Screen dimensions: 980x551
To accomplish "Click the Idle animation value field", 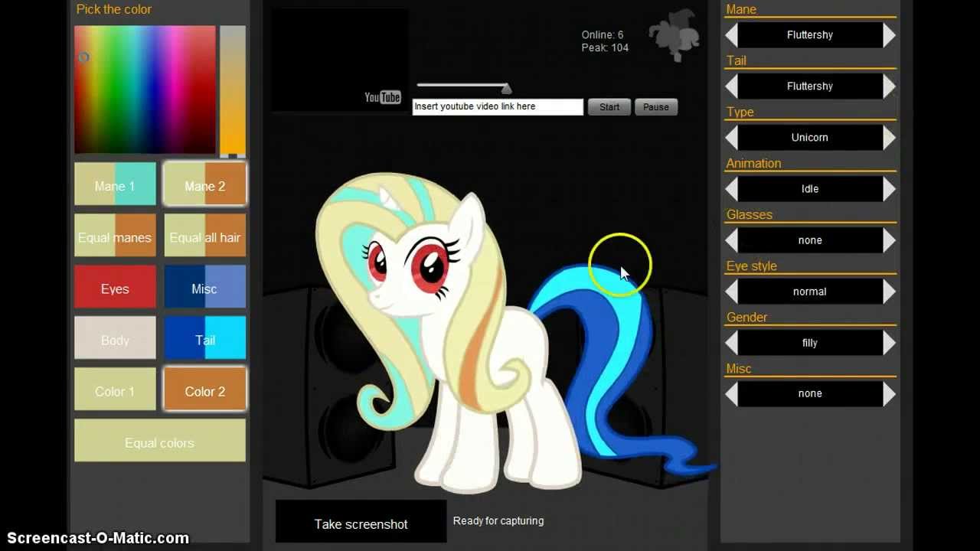I will (x=810, y=189).
